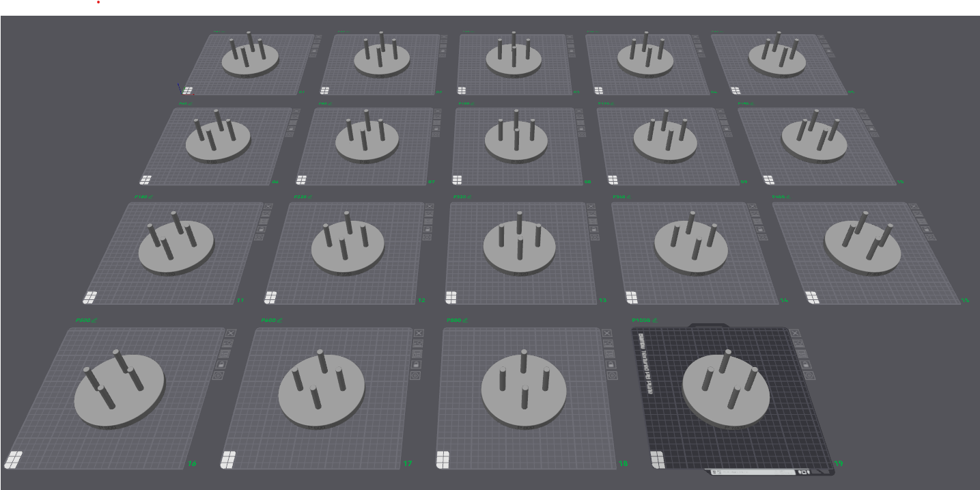Arrange objects on plate 17
The image size is (980, 490).
pos(417,354)
